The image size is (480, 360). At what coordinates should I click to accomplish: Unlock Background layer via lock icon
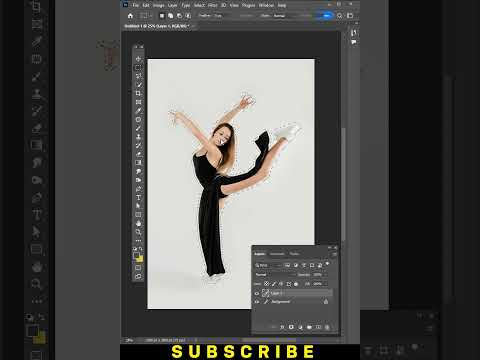(x=326, y=302)
